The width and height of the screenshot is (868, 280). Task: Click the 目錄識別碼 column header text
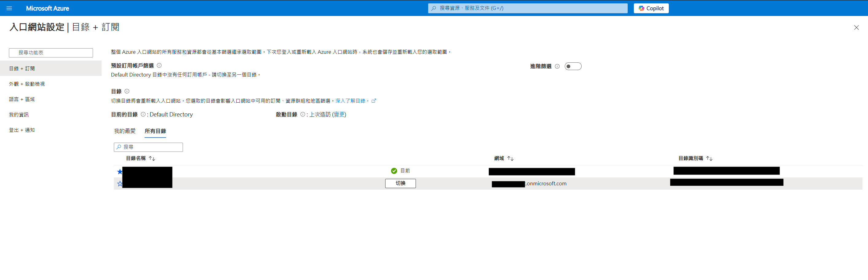(x=691, y=159)
